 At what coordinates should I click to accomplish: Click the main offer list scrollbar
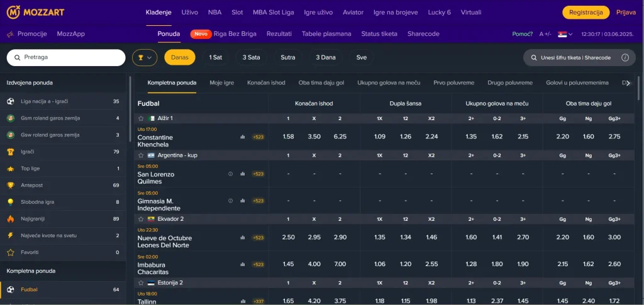[639, 88]
